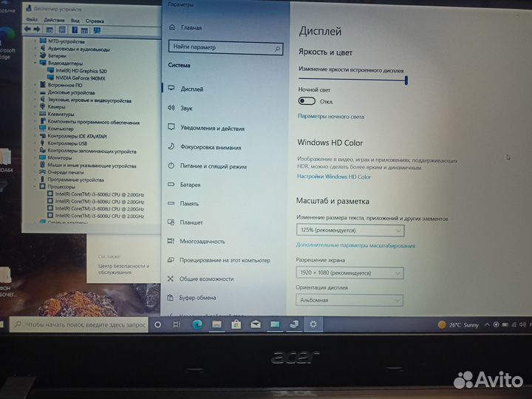Select NVIDIA GeForce 940MX device
The image size is (532, 399).
point(81,78)
